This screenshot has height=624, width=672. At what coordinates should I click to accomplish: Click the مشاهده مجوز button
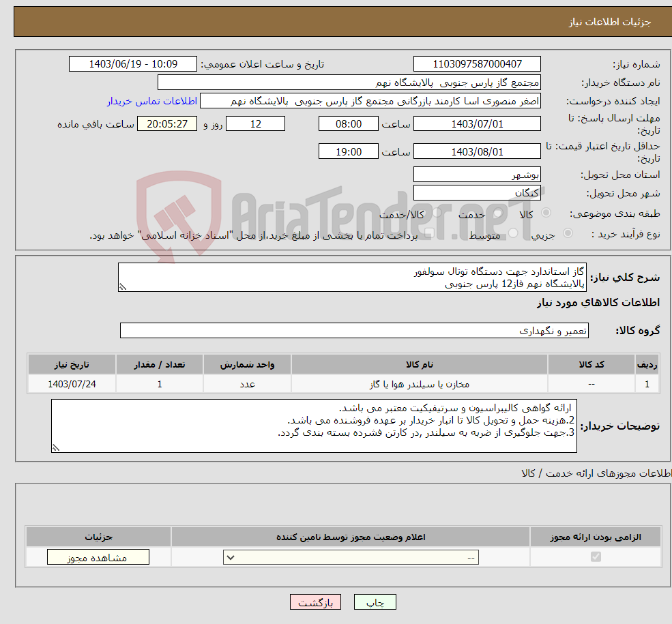[x=98, y=557]
